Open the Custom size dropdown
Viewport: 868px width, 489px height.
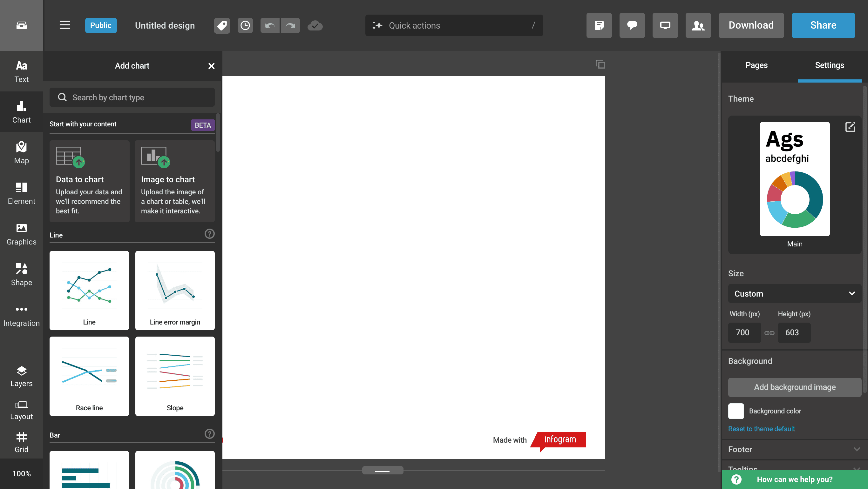(x=795, y=293)
